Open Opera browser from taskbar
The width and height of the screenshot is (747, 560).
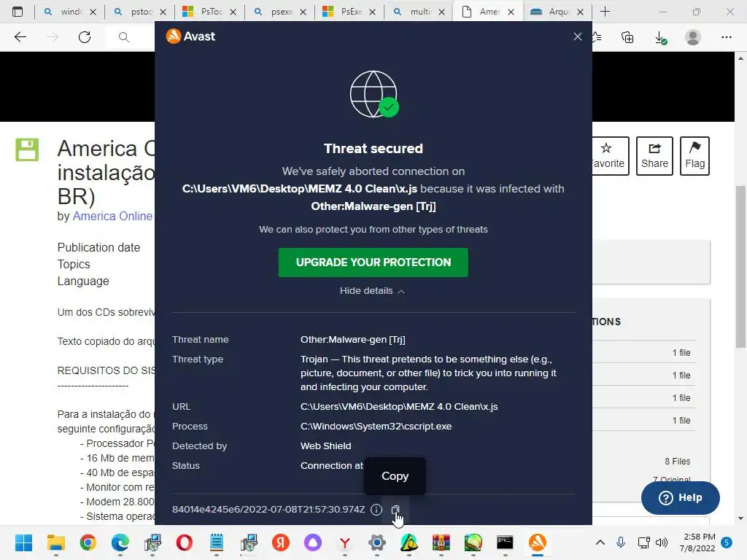[x=185, y=542]
